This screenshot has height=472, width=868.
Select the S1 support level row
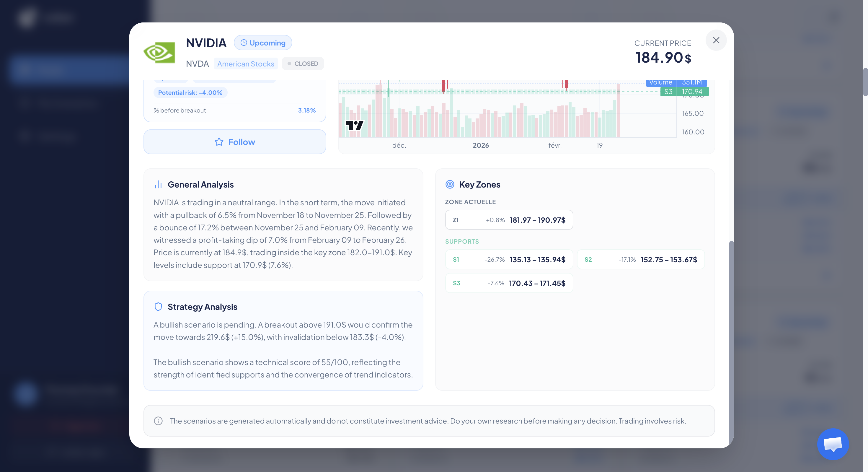tap(509, 259)
